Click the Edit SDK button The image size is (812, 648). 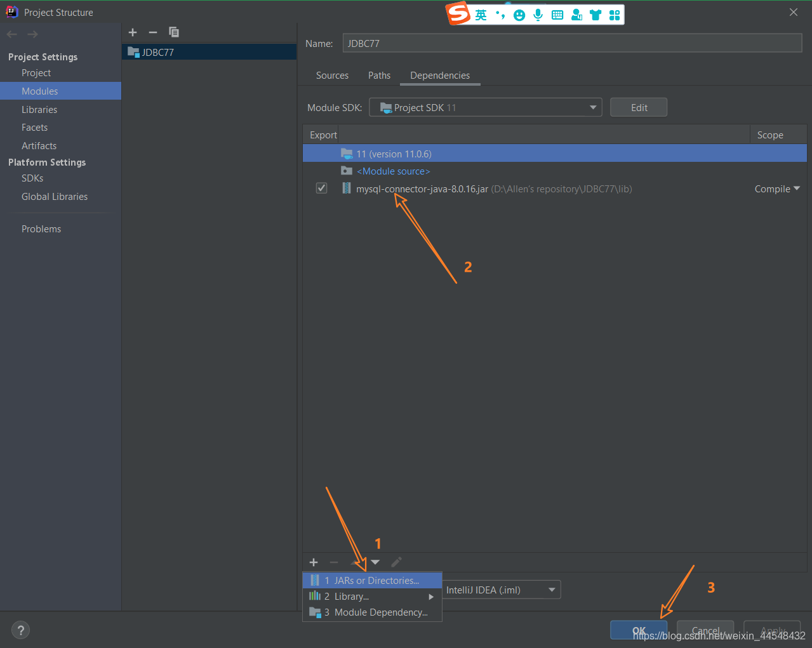tap(639, 107)
